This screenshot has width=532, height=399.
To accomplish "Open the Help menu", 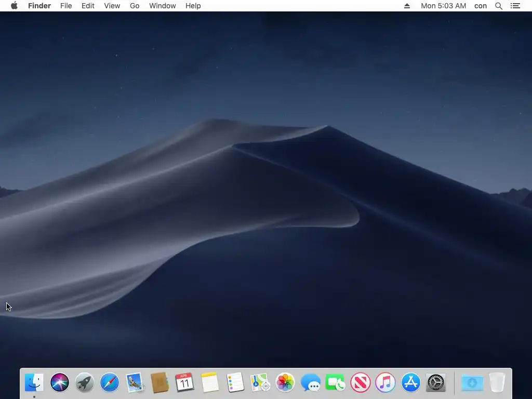I will pos(193,6).
